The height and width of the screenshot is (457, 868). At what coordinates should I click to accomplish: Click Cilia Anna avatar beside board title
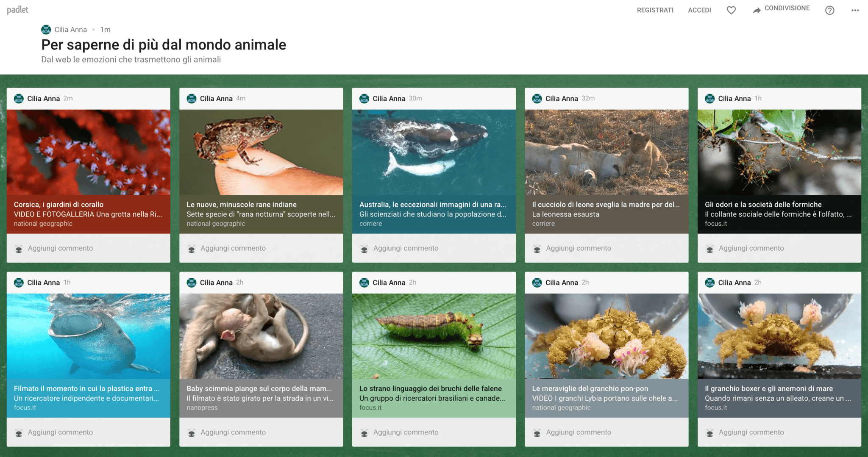(x=46, y=30)
